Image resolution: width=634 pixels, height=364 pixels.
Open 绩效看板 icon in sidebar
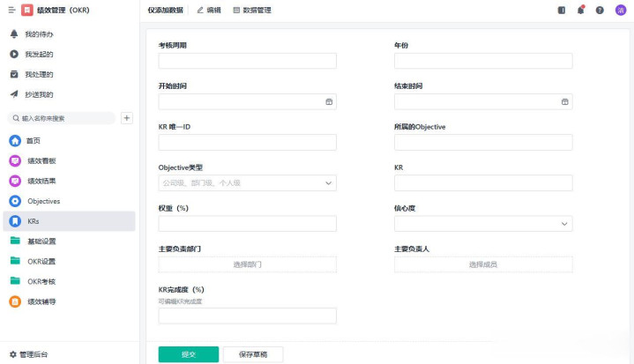click(x=15, y=160)
